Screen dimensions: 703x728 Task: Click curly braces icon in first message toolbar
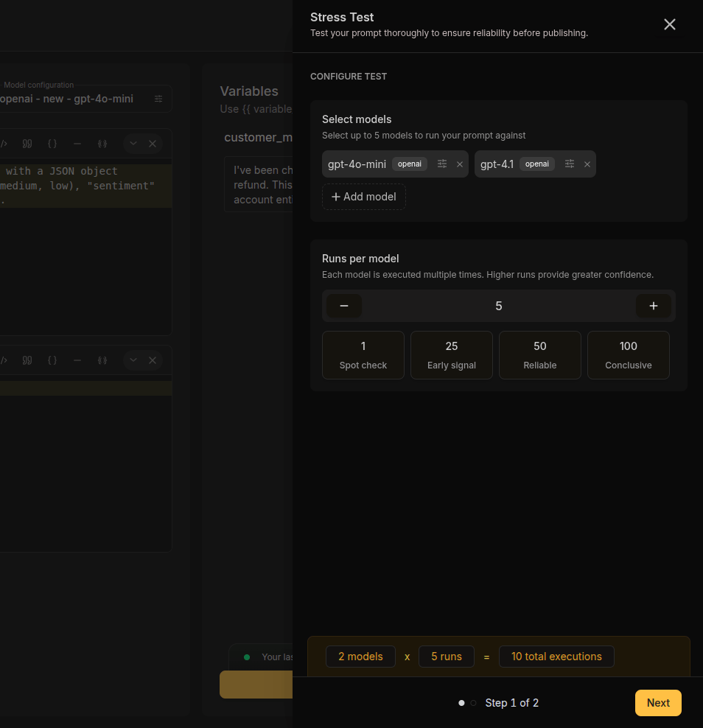click(x=52, y=144)
